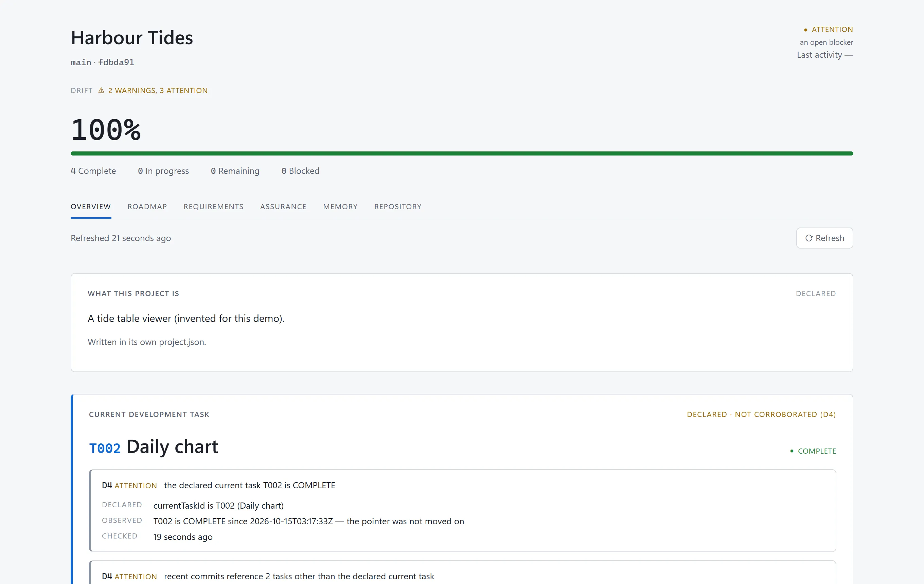This screenshot has height=584, width=924.
Task: Open the Overview tab
Action: pos(91,207)
